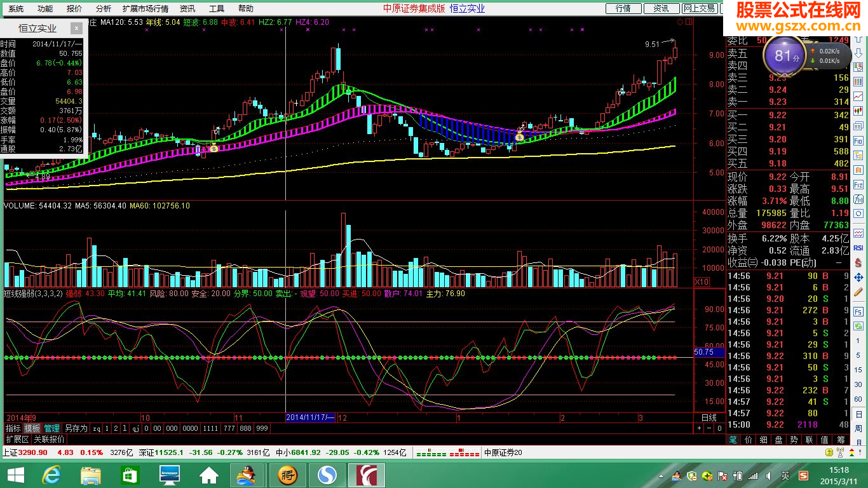Select the blue four-way move arrows icon
The image size is (868, 488).
(859, 278)
